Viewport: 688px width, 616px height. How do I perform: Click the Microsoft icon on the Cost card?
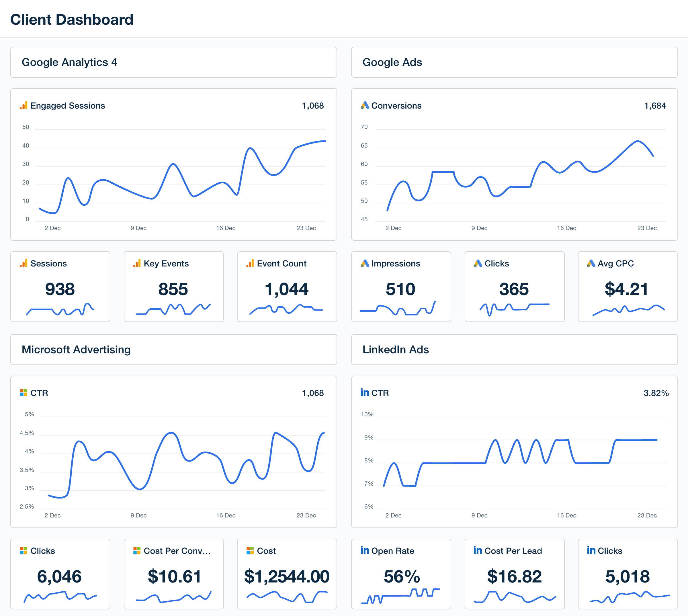(251, 551)
